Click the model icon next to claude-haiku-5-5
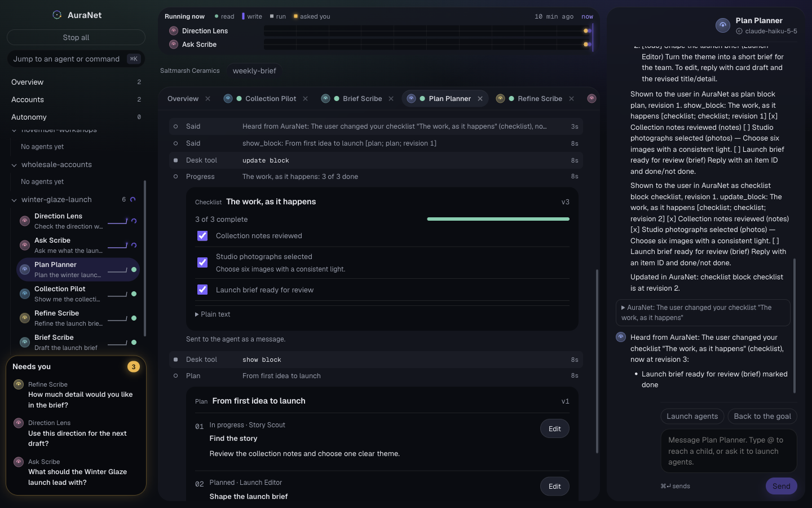 (x=739, y=32)
